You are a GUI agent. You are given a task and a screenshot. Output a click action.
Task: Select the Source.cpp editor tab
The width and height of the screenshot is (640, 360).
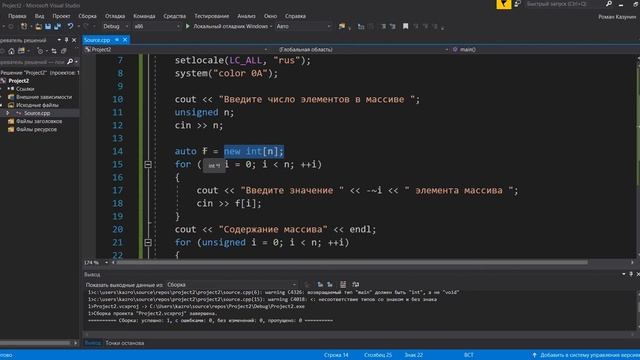coord(97,40)
